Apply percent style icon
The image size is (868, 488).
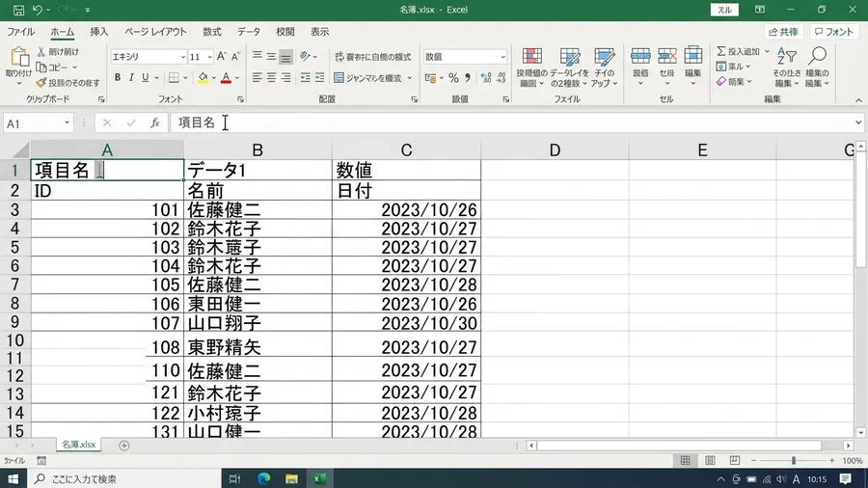(x=453, y=78)
